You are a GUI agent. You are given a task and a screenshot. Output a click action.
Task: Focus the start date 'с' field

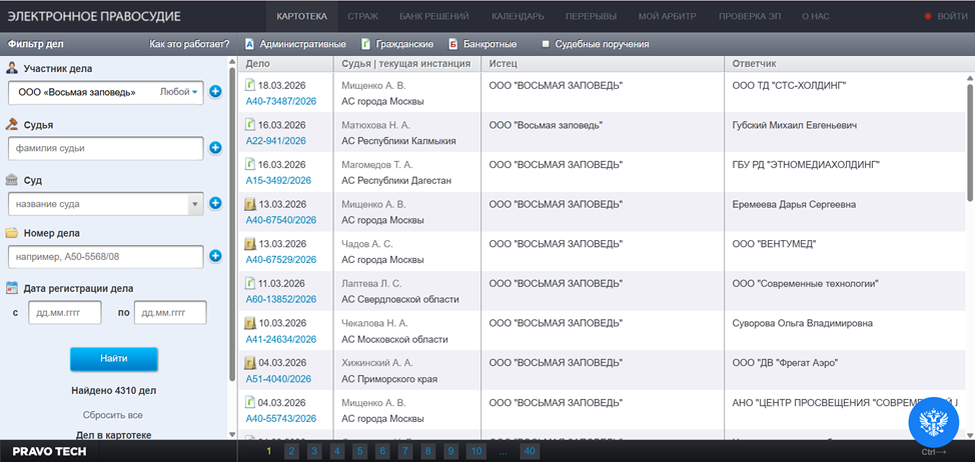tap(65, 312)
